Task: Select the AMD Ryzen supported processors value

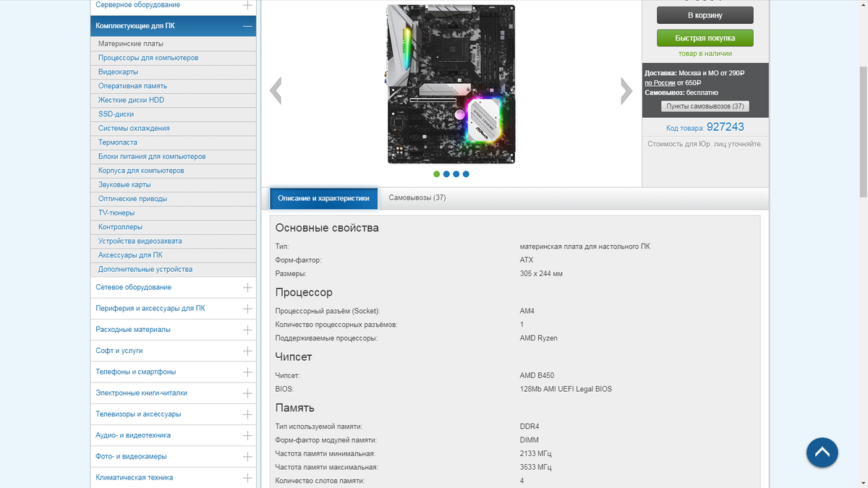Action: (x=539, y=338)
